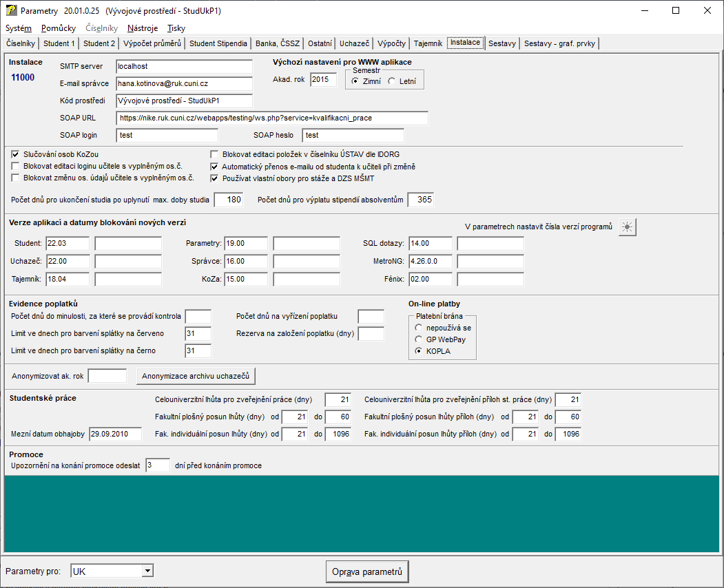The height and width of the screenshot is (588, 724).
Task: Choose GP WebPay payment gateway option
Action: (x=419, y=339)
